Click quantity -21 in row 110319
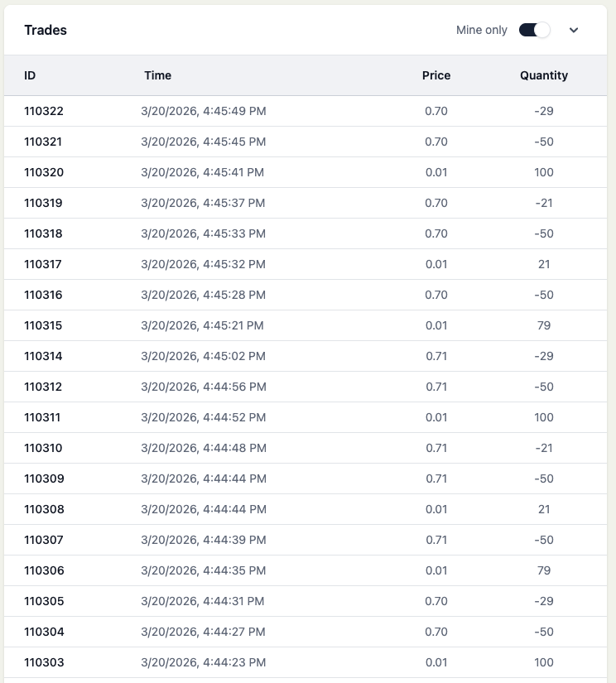 tap(544, 203)
